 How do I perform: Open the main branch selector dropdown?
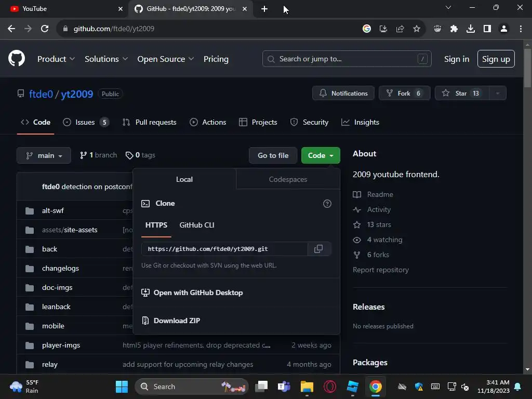[x=44, y=155]
